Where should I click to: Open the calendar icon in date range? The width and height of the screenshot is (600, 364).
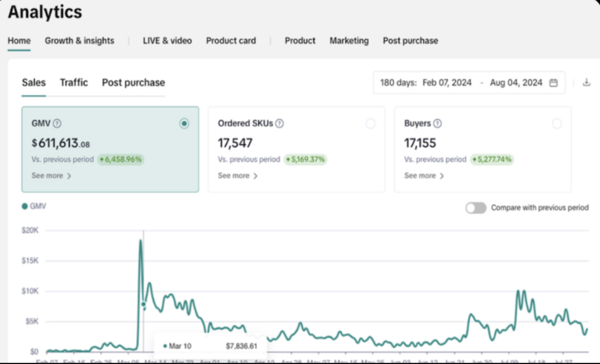click(x=553, y=83)
